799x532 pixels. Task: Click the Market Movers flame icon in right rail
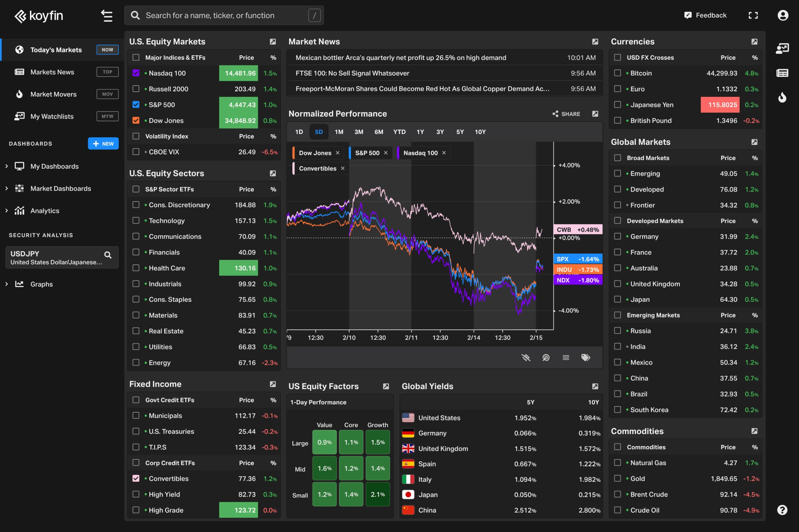click(782, 98)
